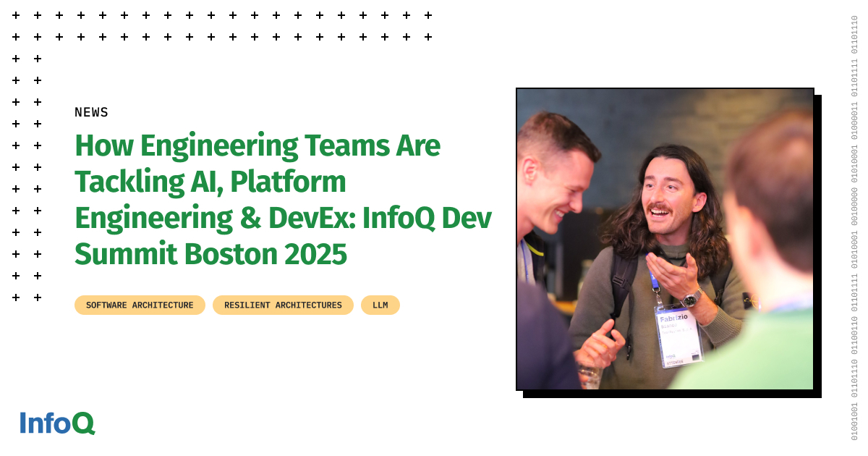This screenshot has height=456, width=868.
Task: Select the LLM tag
Action: (380, 305)
